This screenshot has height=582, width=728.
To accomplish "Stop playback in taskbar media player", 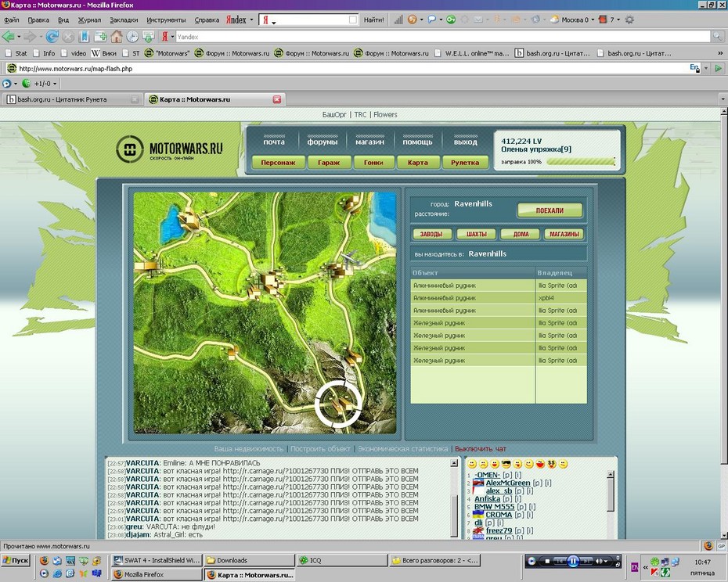I will [x=547, y=561].
